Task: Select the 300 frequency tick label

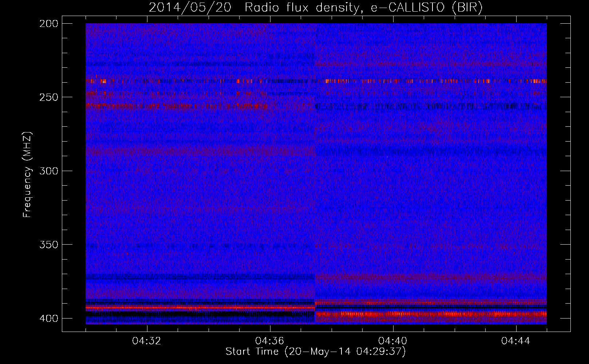Action: pos(48,171)
